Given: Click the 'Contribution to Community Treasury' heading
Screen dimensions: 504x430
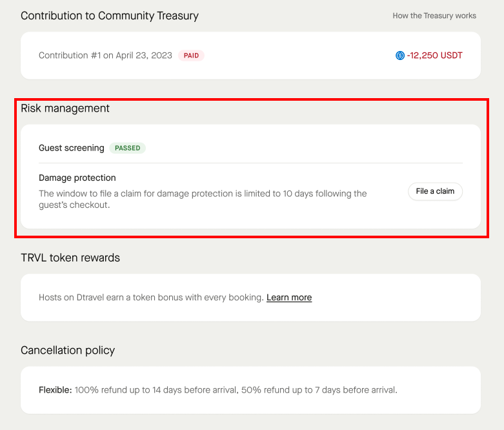Looking at the screenshot, I should point(110,15).
